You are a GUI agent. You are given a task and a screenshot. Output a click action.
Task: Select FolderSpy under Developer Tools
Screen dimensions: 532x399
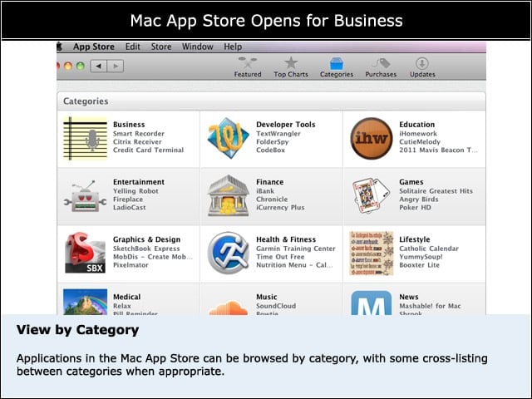tap(273, 142)
